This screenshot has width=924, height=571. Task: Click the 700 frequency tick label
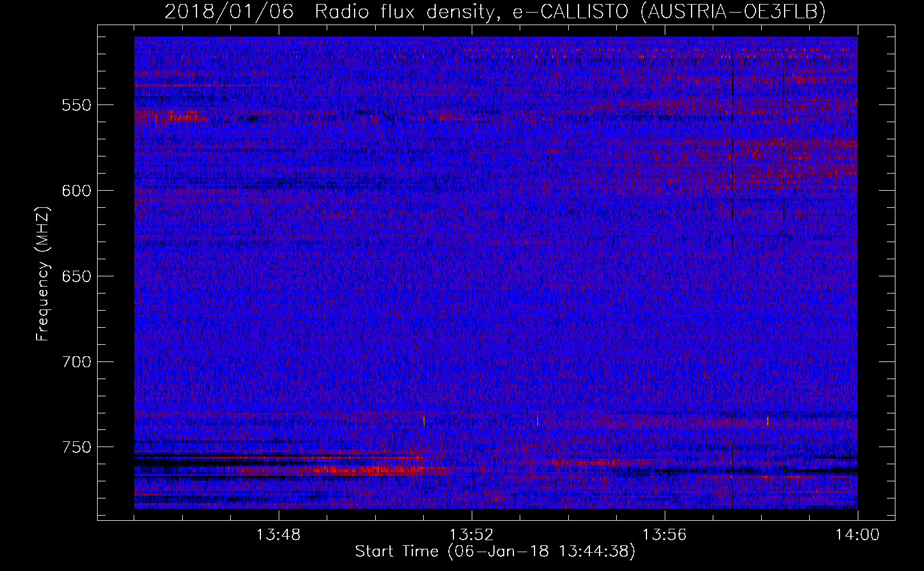point(76,362)
